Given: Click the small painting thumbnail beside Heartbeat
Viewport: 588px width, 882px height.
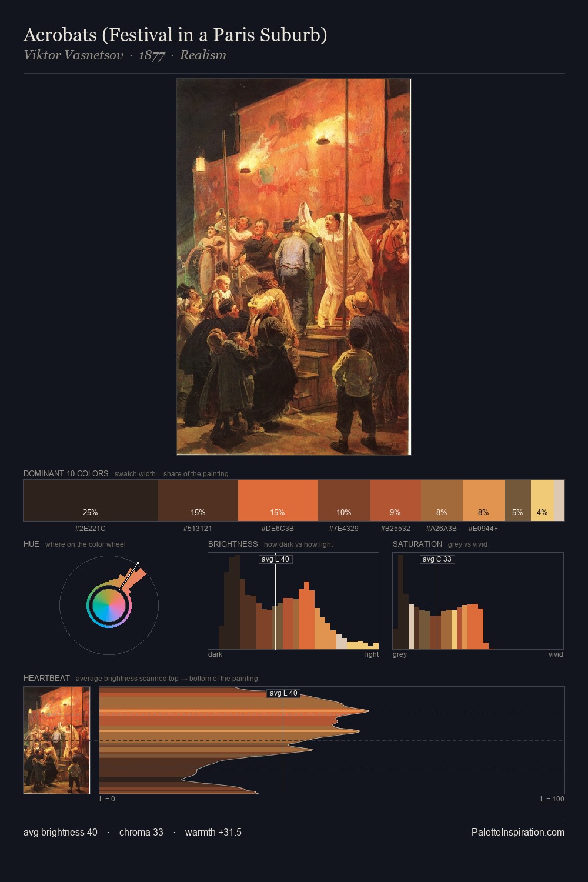Looking at the screenshot, I should pos(56,740).
